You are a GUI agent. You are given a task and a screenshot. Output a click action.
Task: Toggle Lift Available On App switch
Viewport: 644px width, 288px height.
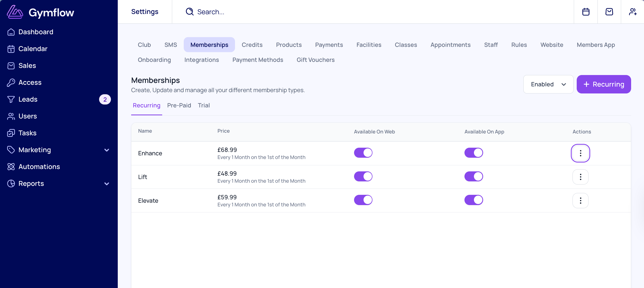473,176
